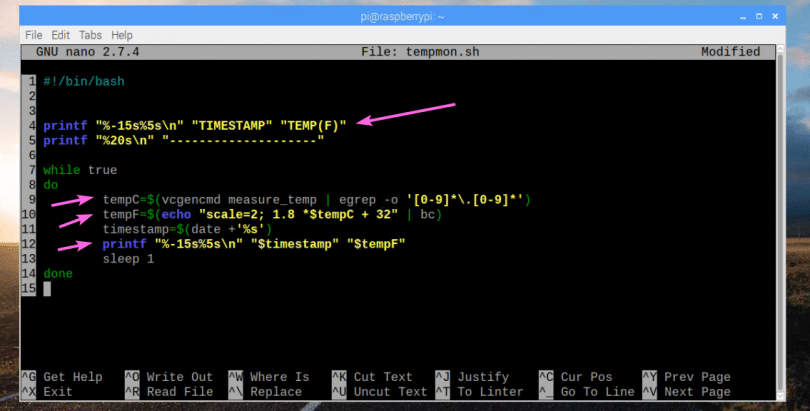Image resolution: width=810 pixels, height=411 pixels.
Task: Click the 'while true' statement
Action: (x=80, y=170)
